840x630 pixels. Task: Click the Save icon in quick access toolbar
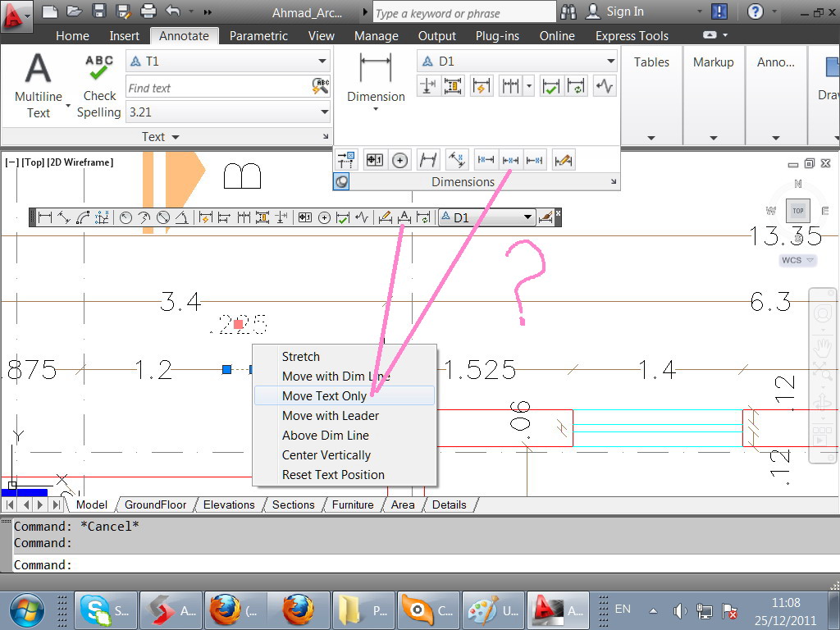click(x=98, y=11)
